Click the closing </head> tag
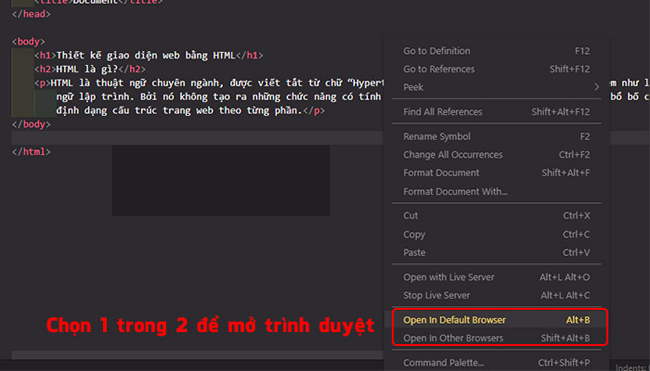Image resolution: width=650 pixels, height=371 pixels. (x=31, y=14)
